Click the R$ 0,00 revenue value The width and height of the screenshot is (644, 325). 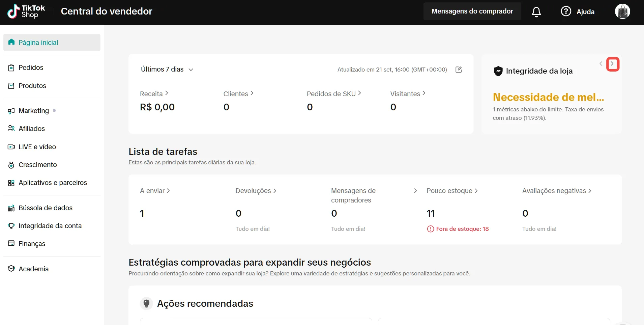click(157, 107)
